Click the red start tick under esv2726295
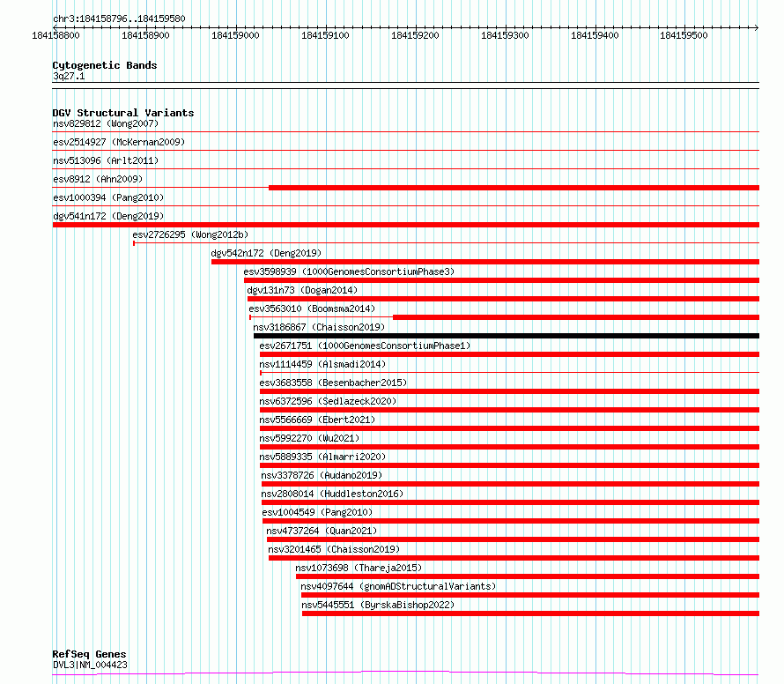This screenshot has width=784, height=684. pyautogui.click(x=134, y=243)
